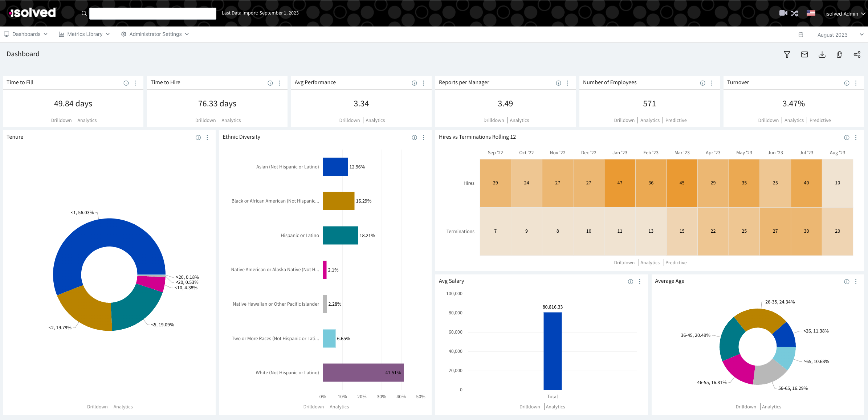
Task: Click the Aug '23 column header
Action: (837, 153)
